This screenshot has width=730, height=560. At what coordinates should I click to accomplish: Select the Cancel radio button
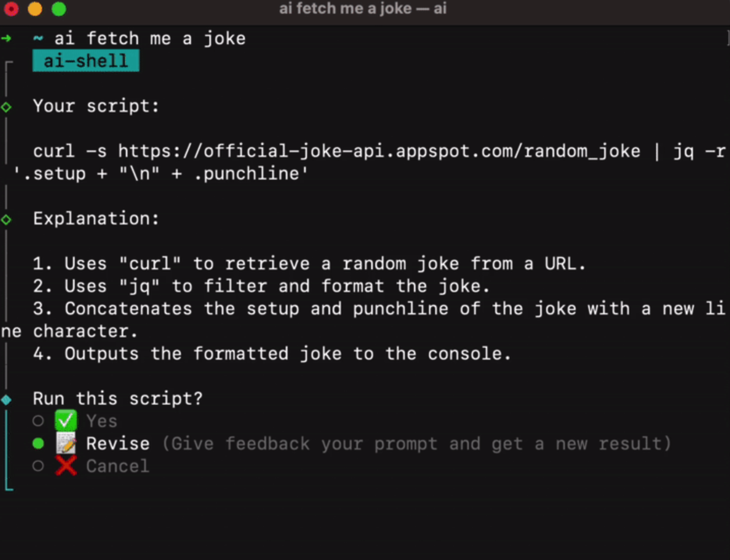coord(38,466)
